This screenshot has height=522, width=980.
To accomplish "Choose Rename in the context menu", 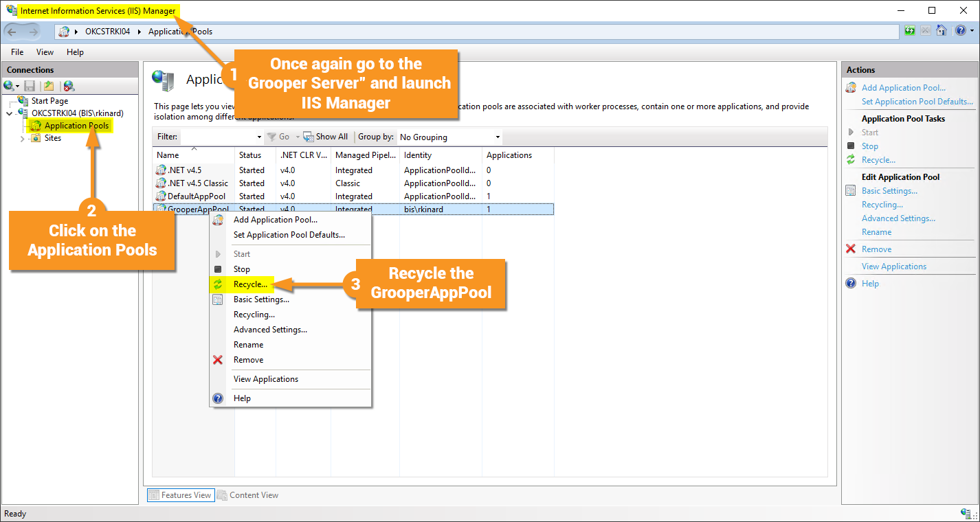I will [291, 345].
